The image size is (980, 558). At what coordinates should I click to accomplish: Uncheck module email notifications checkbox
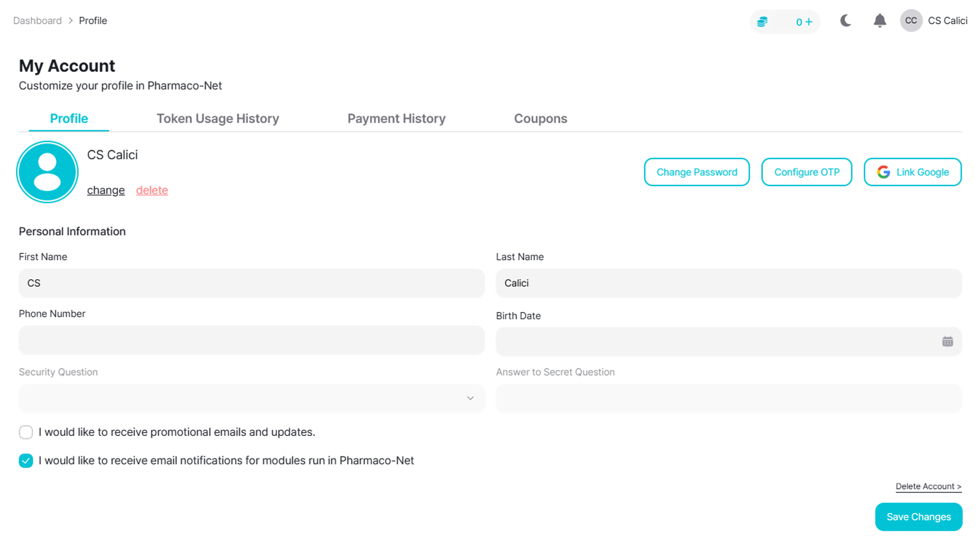pos(26,461)
